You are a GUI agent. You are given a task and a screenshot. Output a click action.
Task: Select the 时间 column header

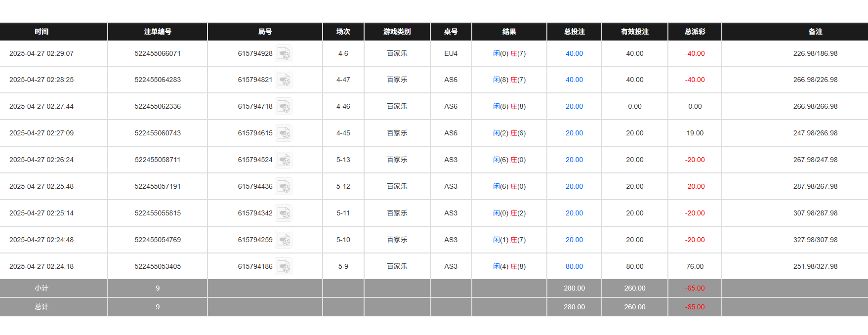click(x=42, y=31)
